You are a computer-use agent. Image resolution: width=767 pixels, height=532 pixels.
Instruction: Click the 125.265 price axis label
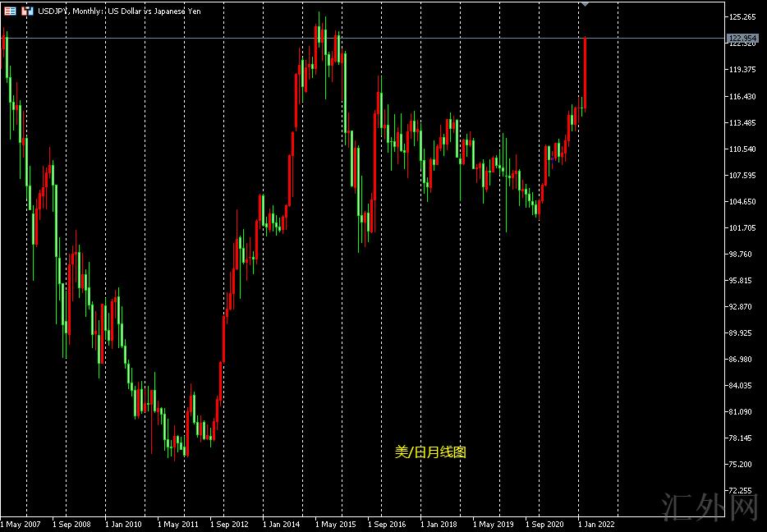click(x=742, y=17)
